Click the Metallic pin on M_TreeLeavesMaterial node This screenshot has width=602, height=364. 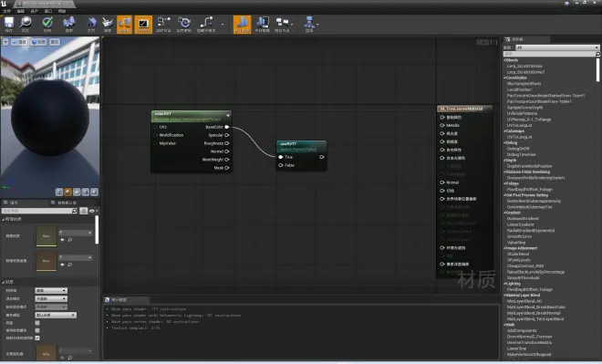442,125
